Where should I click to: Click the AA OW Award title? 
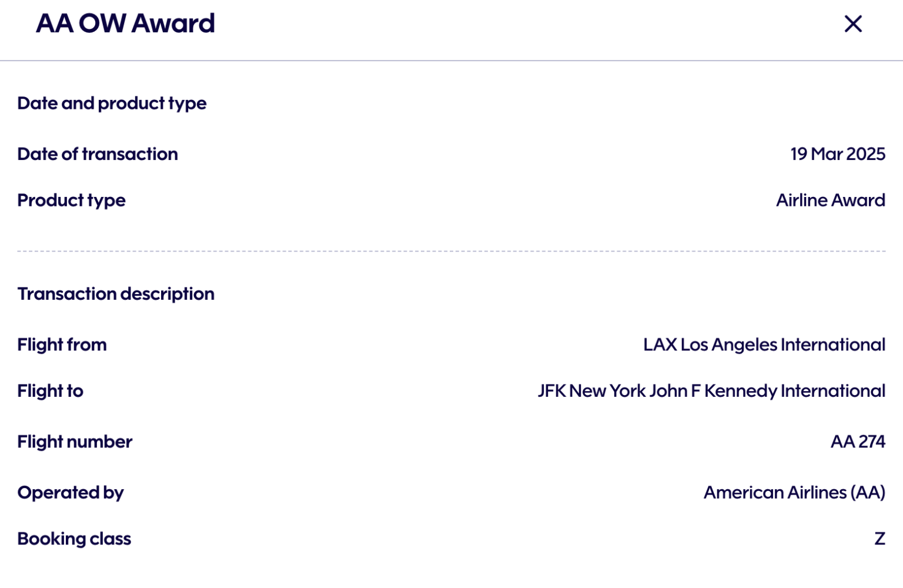[125, 24]
